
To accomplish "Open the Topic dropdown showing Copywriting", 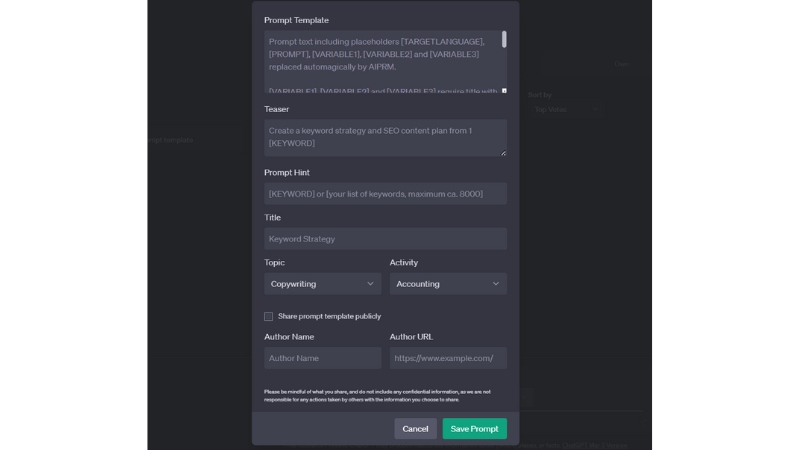I will click(322, 284).
